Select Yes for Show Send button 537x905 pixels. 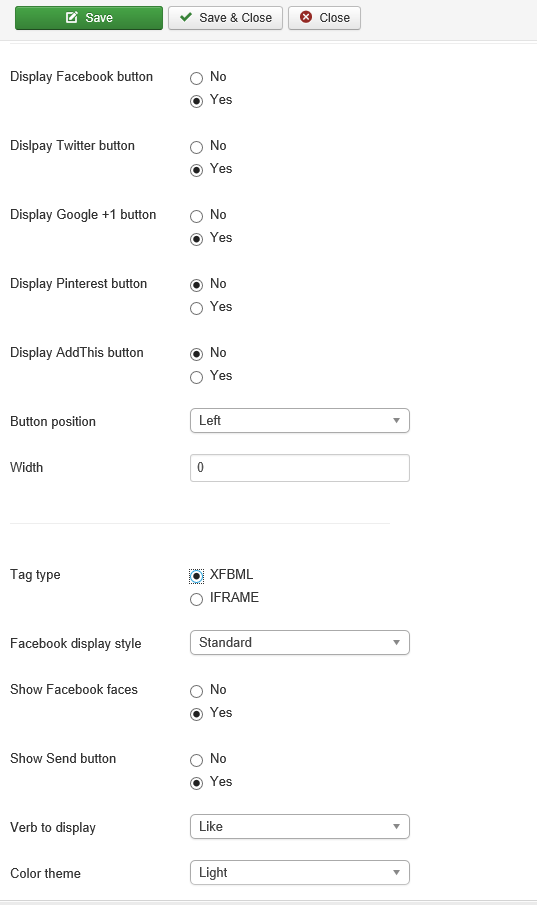pyautogui.click(x=196, y=783)
